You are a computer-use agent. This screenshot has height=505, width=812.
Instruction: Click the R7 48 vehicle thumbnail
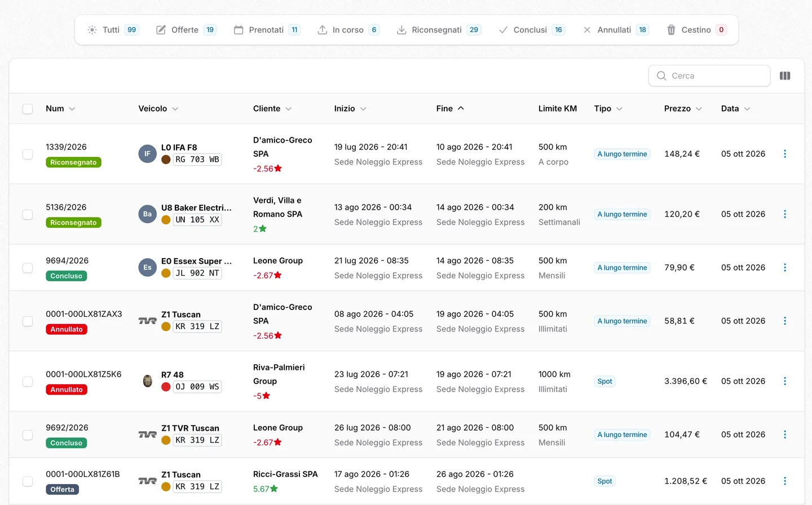coord(147,381)
